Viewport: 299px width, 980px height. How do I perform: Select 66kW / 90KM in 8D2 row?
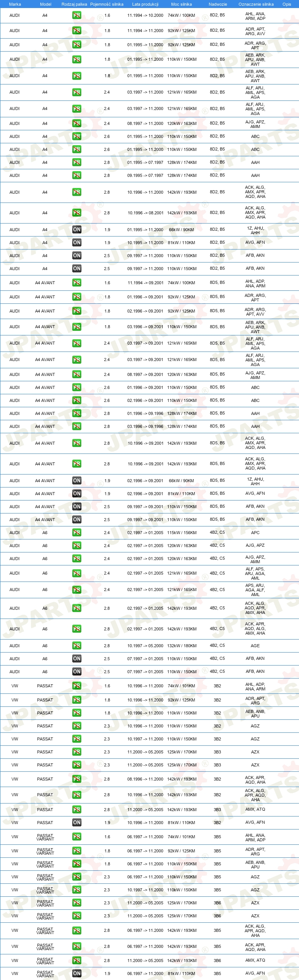click(182, 230)
